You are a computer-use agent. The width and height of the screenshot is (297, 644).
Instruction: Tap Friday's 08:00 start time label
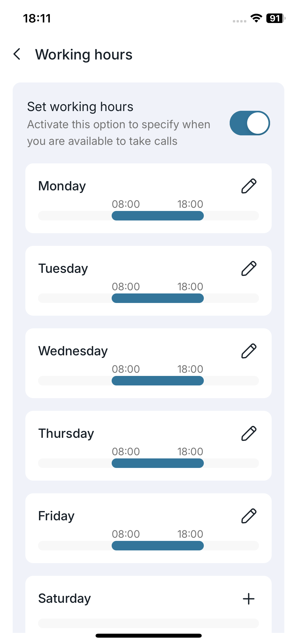pyautogui.click(x=126, y=534)
